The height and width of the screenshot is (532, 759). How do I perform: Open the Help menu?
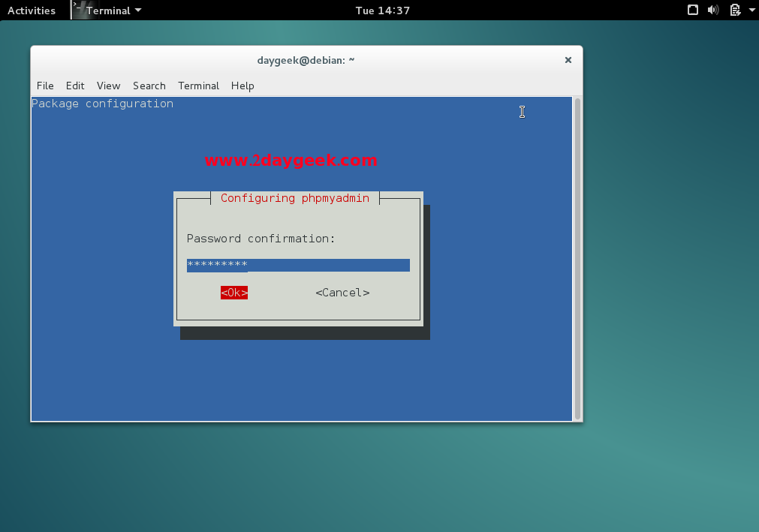pyautogui.click(x=242, y=86)
